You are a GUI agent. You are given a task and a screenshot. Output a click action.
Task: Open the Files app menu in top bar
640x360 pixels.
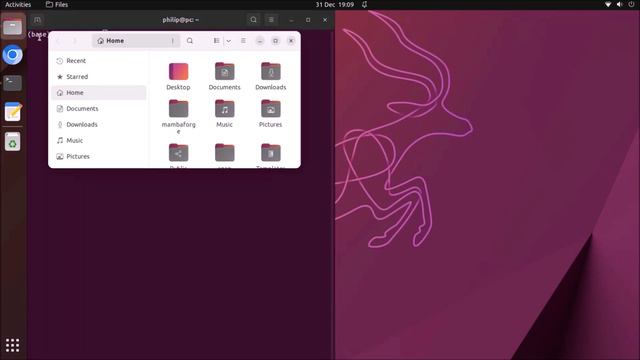coord(57,4)
